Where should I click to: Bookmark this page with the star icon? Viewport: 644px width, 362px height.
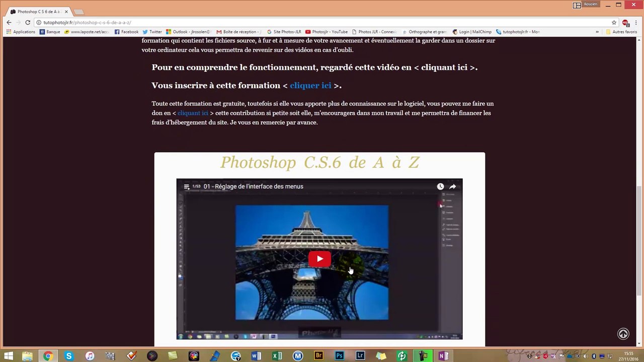[x=614, y=23]
